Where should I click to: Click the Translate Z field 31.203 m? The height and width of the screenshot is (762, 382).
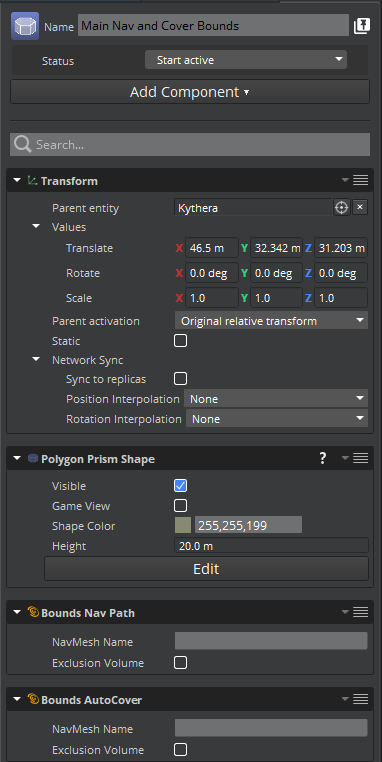(341, 248)
